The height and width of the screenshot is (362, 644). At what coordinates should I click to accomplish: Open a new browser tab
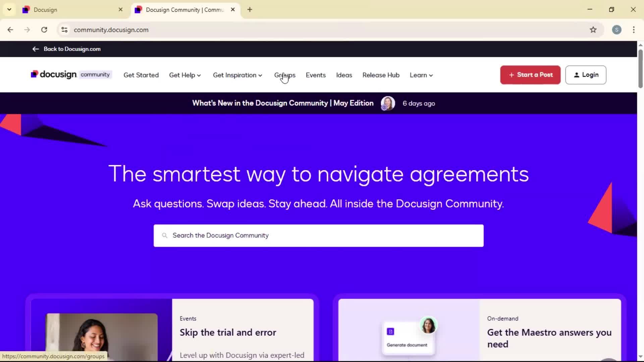[x=250, y=10]
